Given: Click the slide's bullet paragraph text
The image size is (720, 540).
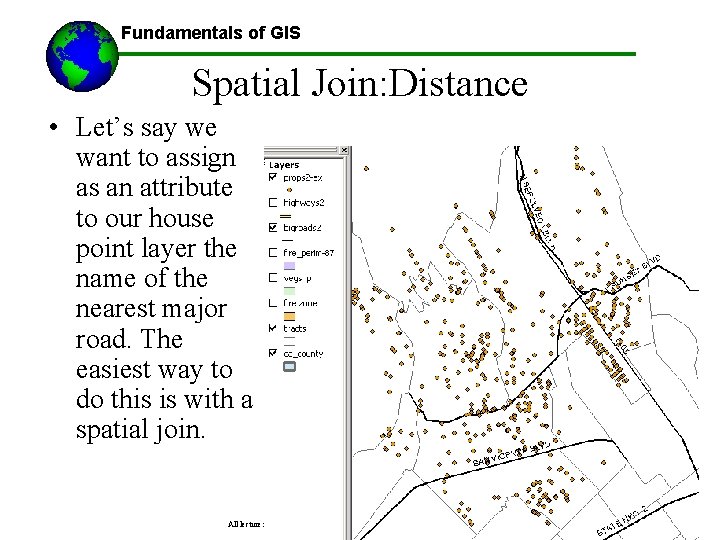Looking at the screenshot, I should tap(164, 278).
